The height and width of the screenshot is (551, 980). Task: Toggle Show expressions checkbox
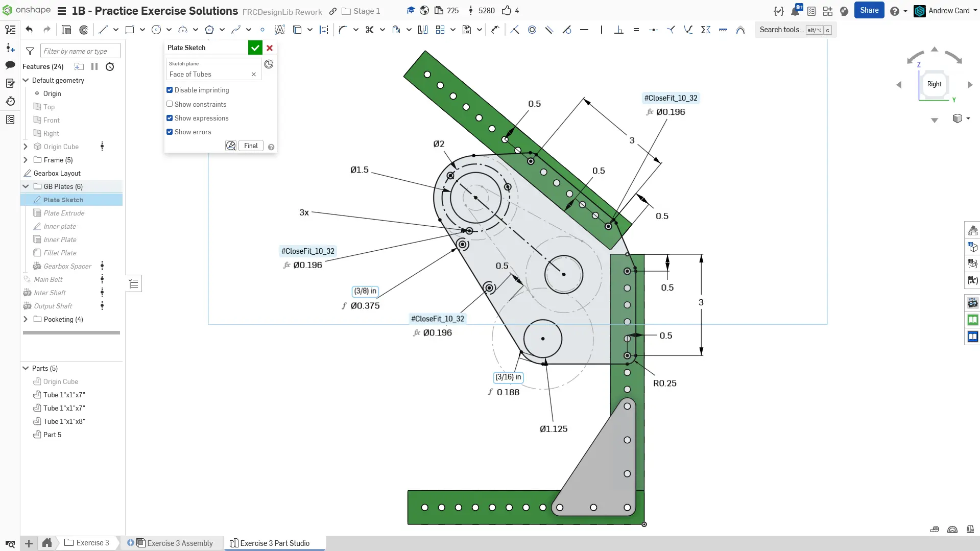(170, 118)
